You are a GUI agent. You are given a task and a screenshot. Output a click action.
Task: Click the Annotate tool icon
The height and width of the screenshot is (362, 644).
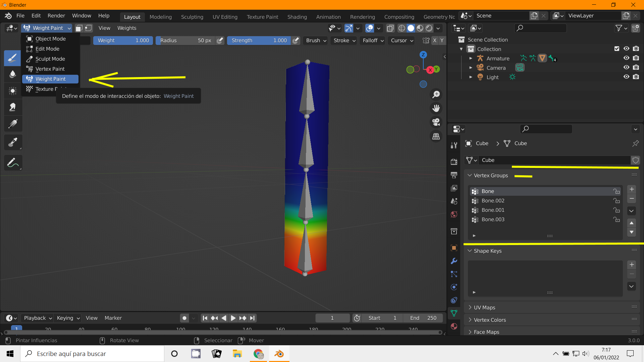12,163
